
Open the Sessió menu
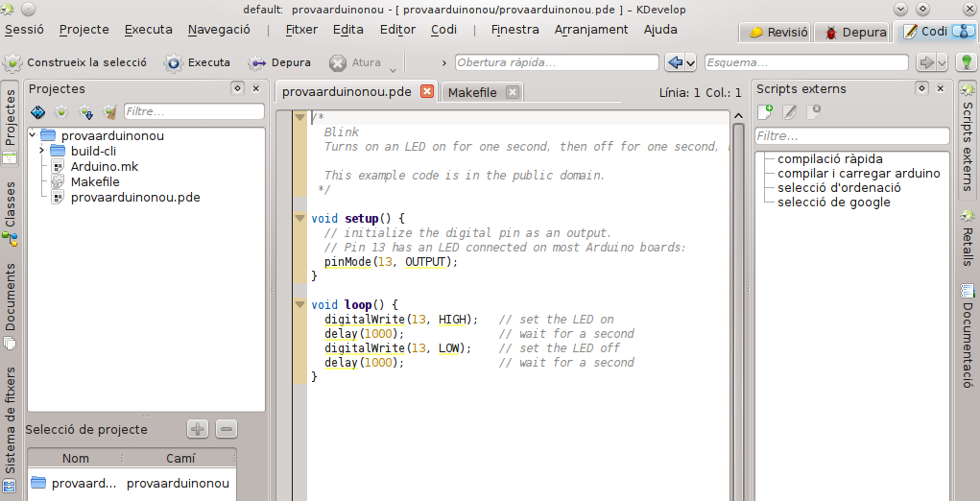(x=24, y=30)
